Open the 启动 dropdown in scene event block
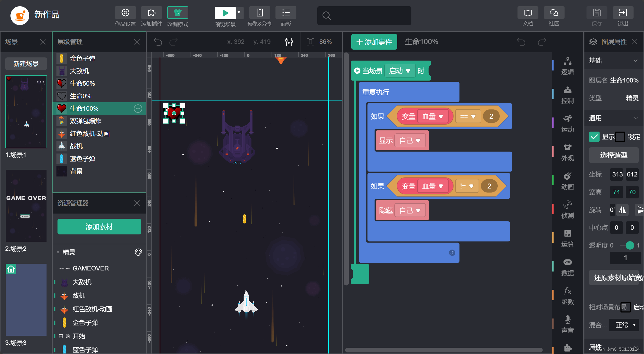644x354 pixels. point(400,71)
